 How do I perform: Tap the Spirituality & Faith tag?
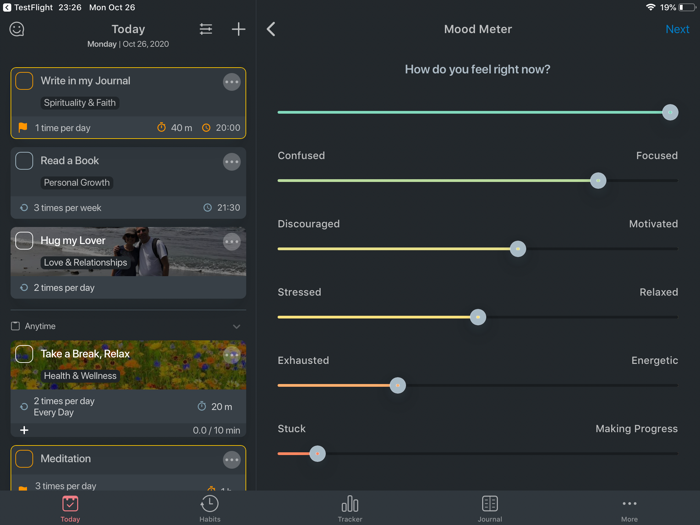click(80, 103)
